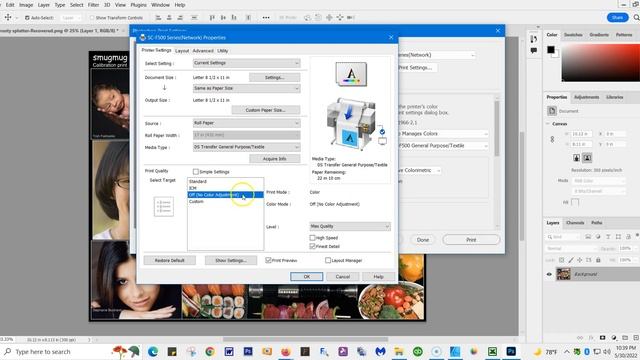Toggle the Auto-Select checkbox

pyautogui.click(x=27, y=18)
